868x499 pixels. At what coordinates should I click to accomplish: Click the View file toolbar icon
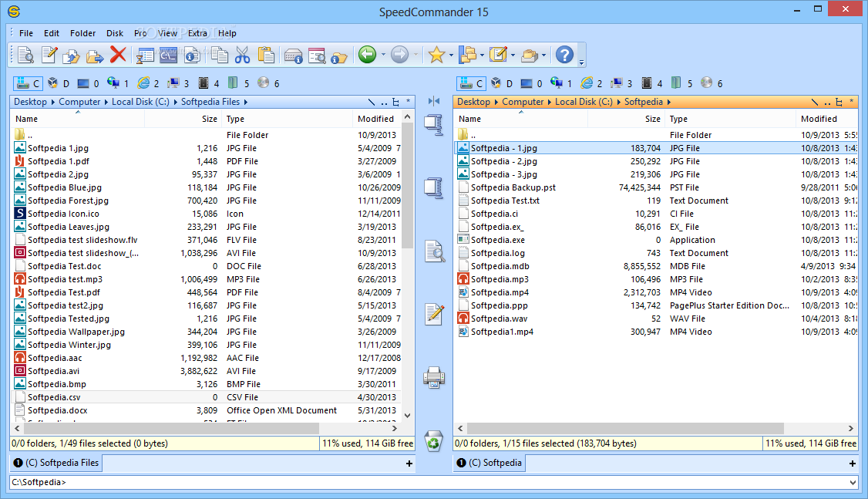tap(25, 55)
